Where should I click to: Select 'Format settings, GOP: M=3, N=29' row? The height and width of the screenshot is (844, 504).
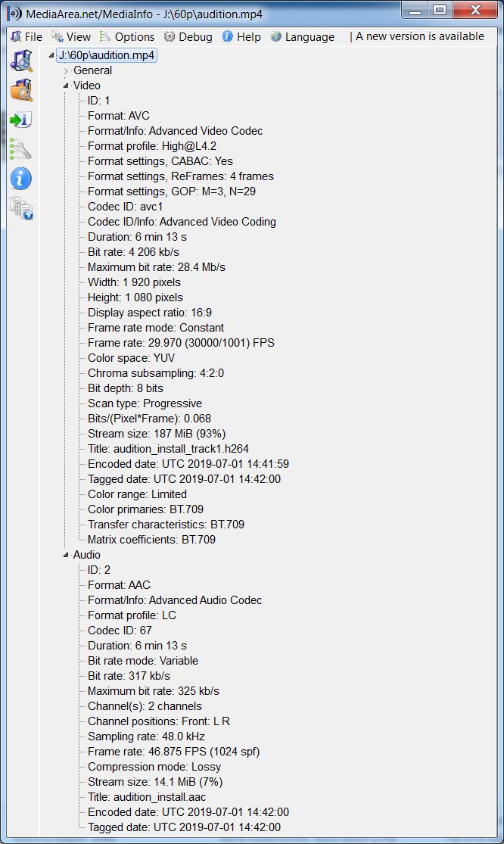[x=172, y=191]
